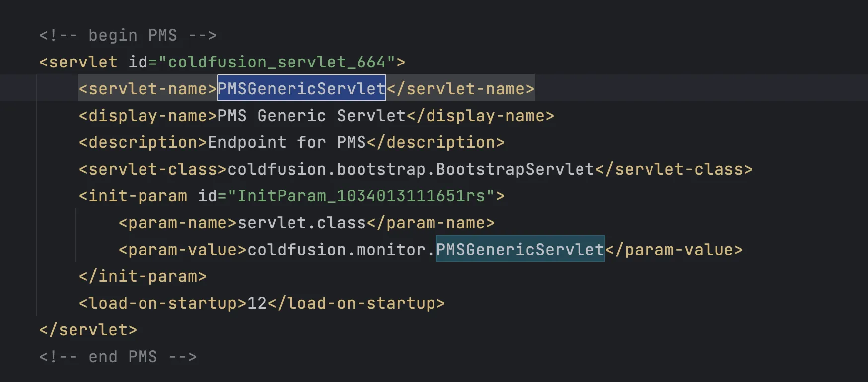Click highlighted PMSGenericServlet in param-value line
This screenshot has height=382, width=868.
coord(520,249)
